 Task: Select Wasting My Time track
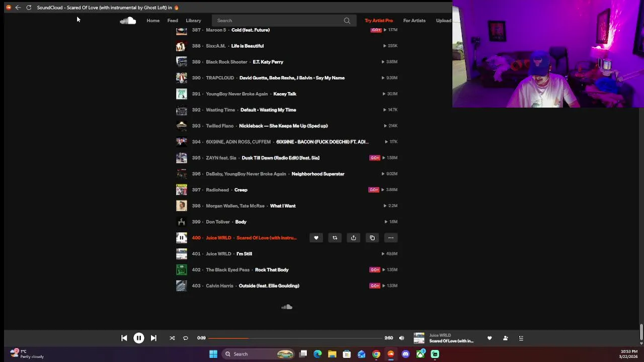268,110
